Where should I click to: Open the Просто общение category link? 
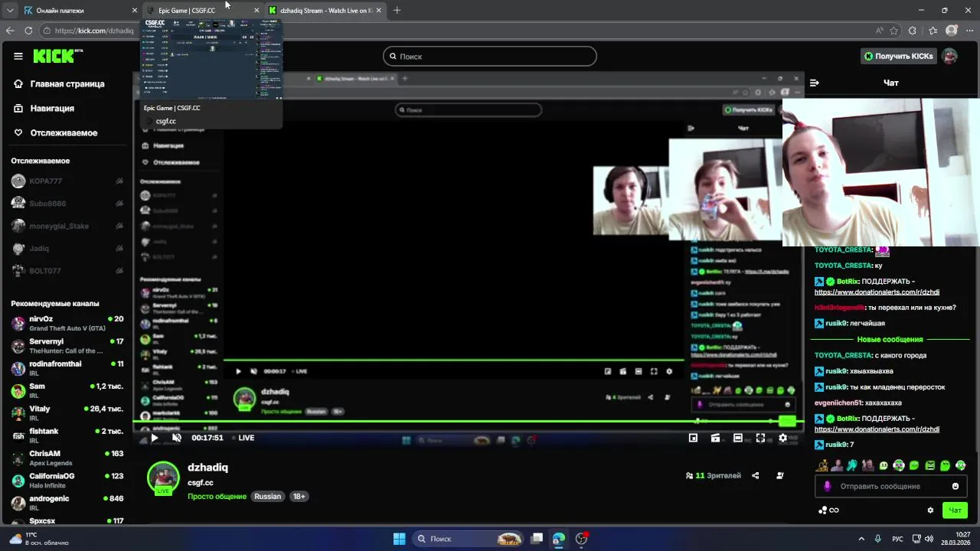pos(217,497)
